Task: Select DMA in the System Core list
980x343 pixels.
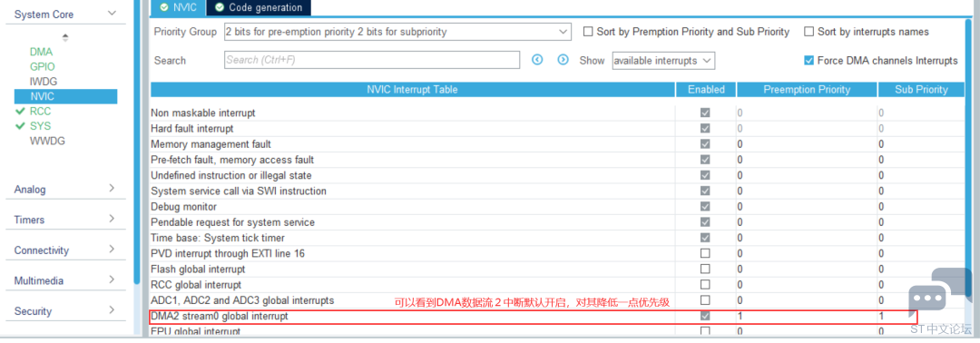Action: pyautogui.click(x=41, y=52)
